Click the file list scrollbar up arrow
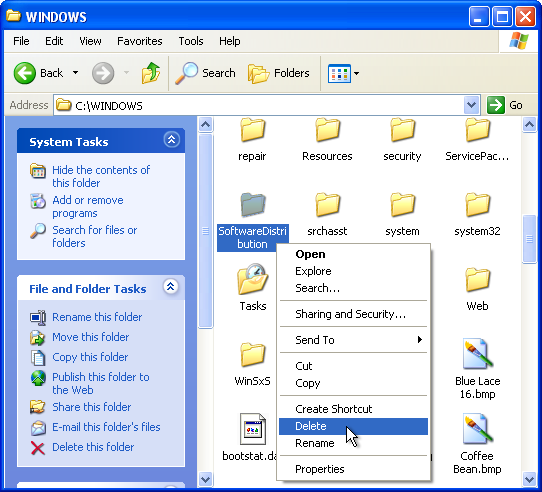Image resolution: width=542 pixels, height=492 pixels. point(529,124)
